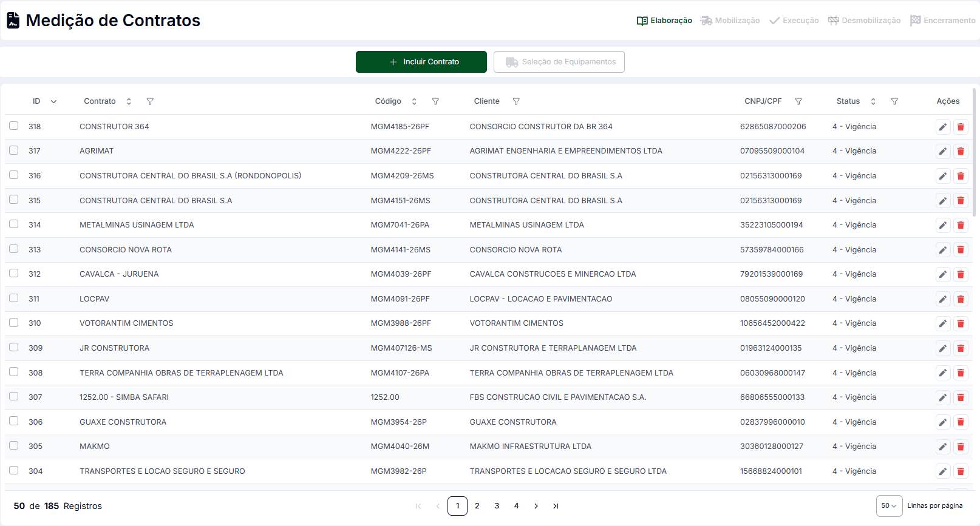This screenshot has width=980, height=526.
Task: Click CNPJ 07095509000104 cell
Action: coord(772,151)
